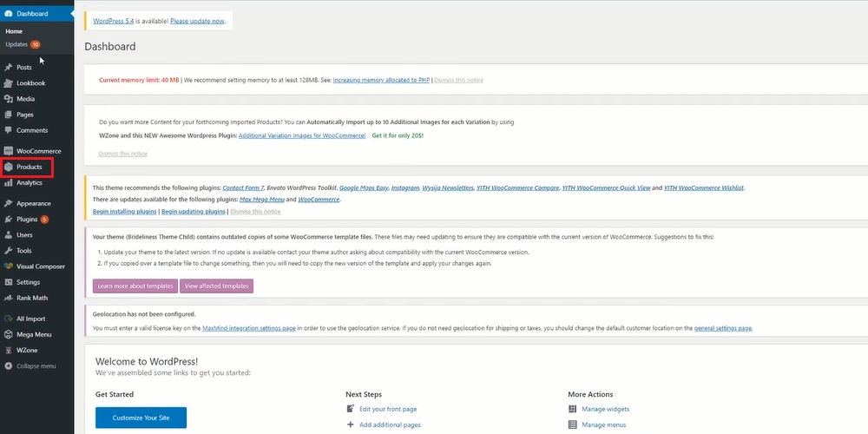Image resolution: width=868 pixels, height=434 pixels.
Task: Click the Settings sliders icon
Action: pos(9,282)
